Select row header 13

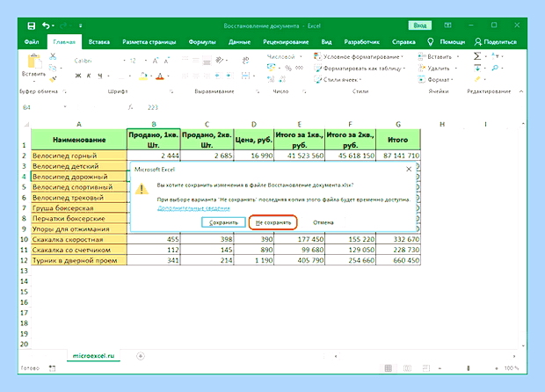(x=24, y=271)
